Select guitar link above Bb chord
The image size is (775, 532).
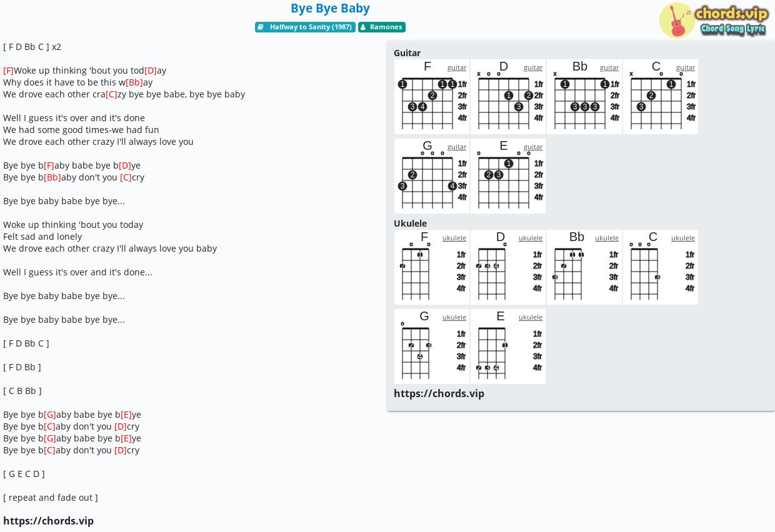[x=609, y=67]
